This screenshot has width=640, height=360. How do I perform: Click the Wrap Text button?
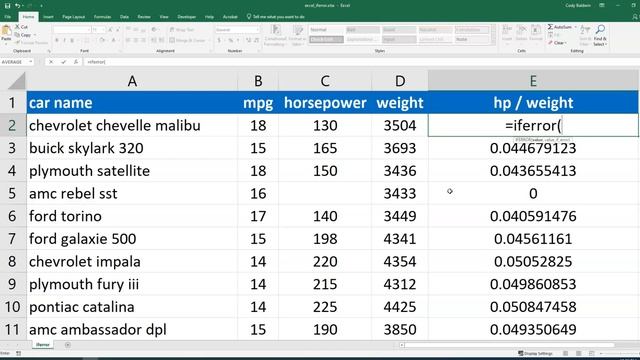tap(182, 30)
